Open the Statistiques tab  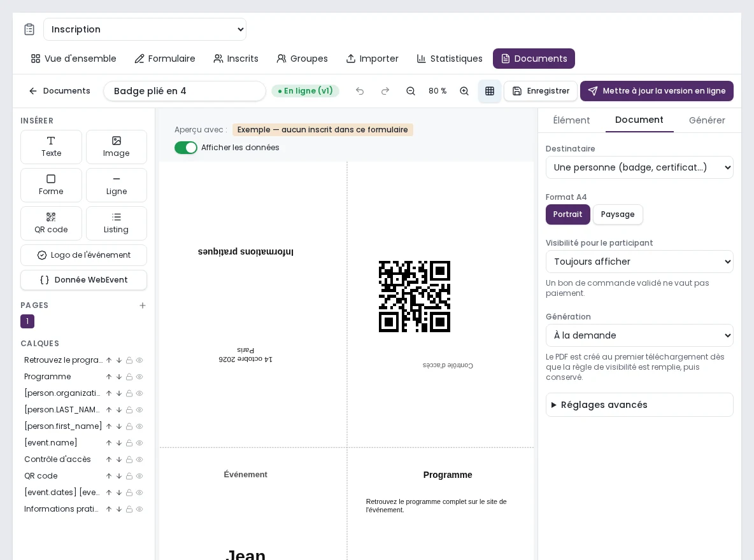449,59
